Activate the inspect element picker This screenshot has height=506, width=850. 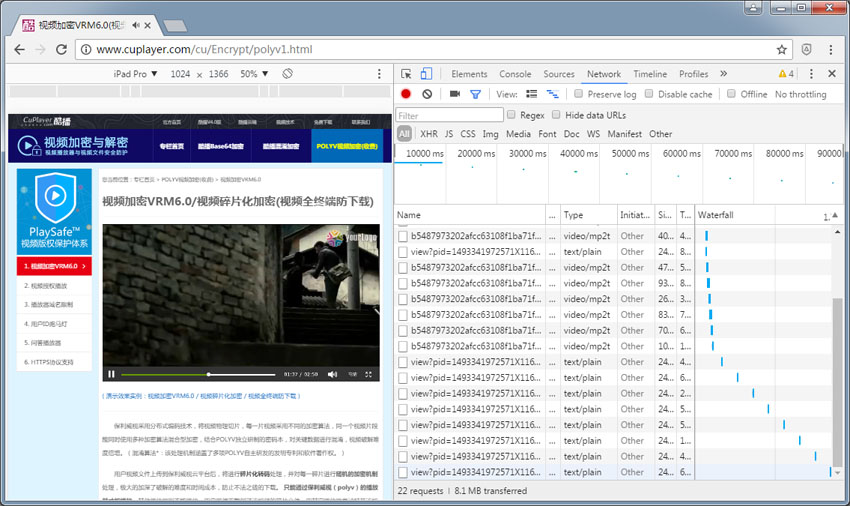[407, 74]
